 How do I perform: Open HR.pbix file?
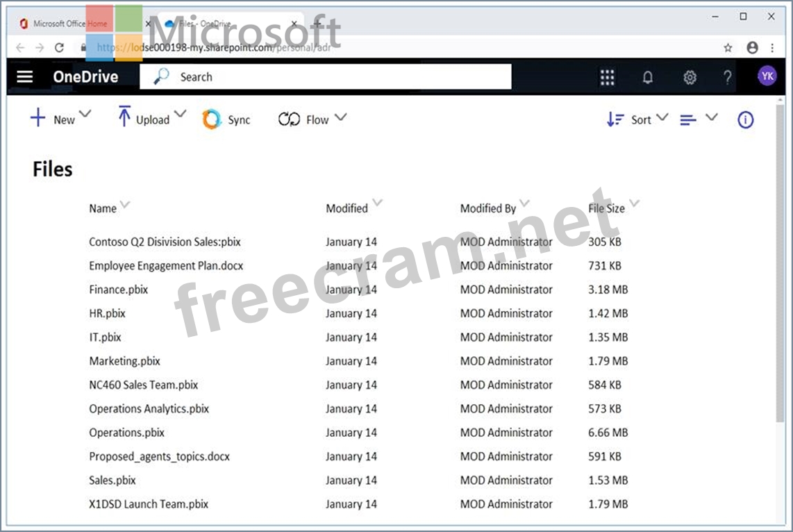pos(107,313)
